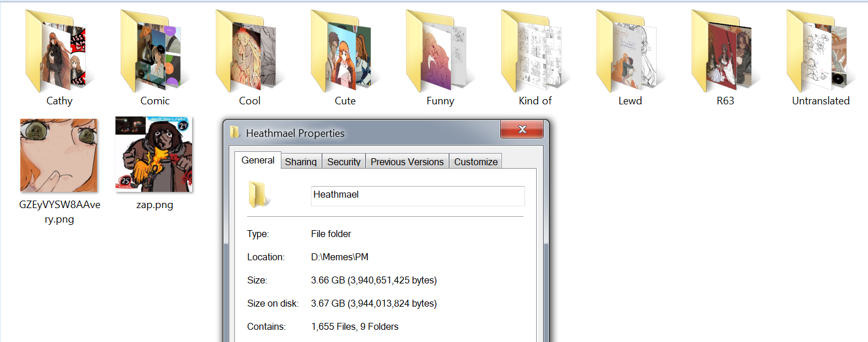The height and width of the screenshot is (342, 868).
Task: Click the Kind of folder label
Action: click(535, 101)
